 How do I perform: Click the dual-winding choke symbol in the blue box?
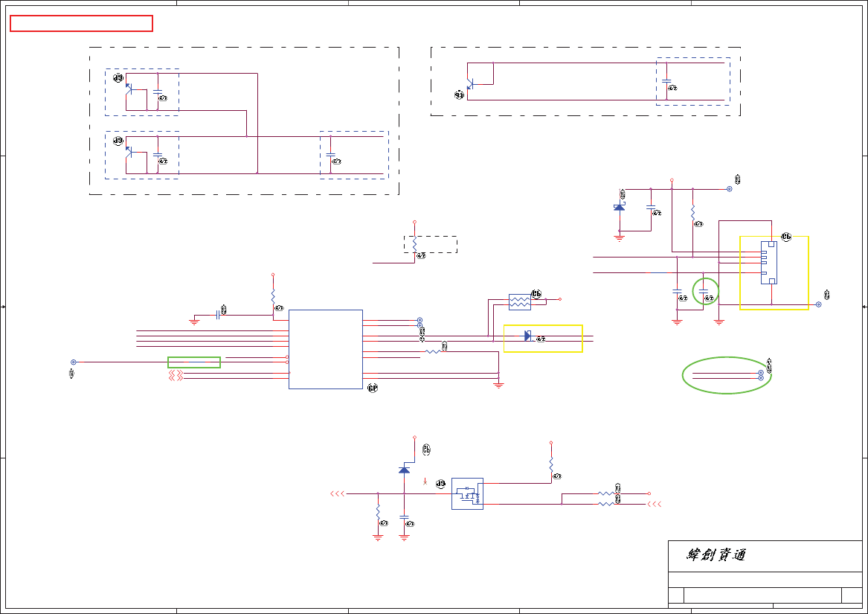pyautogui.click(x=520, y=302)
